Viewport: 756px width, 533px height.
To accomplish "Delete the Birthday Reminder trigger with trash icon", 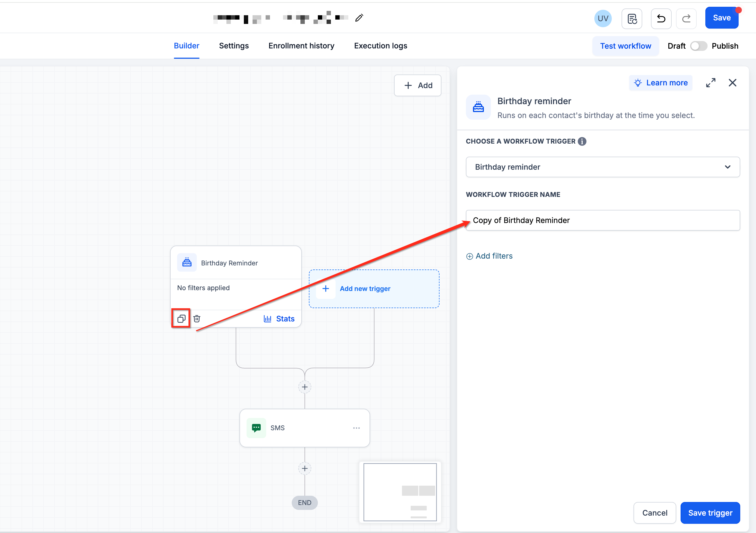I will tap(196, 318).
